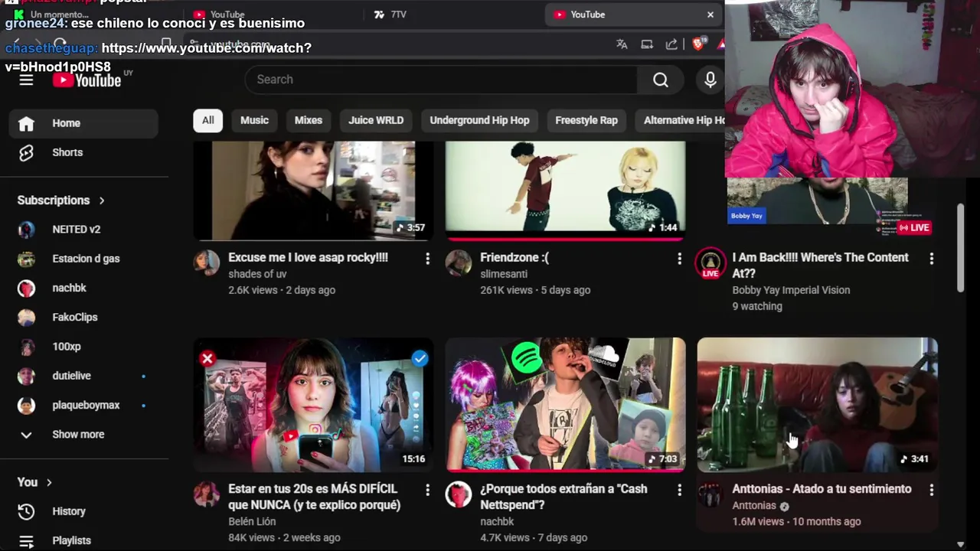980x551 pixels.
Task: Open Cash Nettspend video thumbnail
Action: coord(565,405)
